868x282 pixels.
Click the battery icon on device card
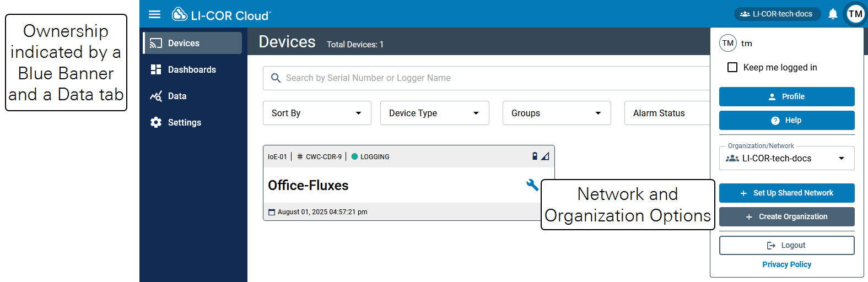[x=535, y=156]
